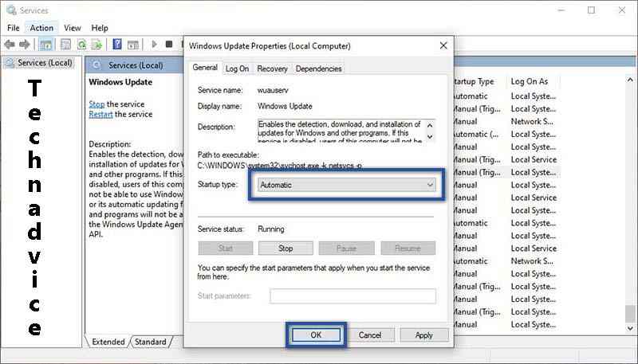Click the Apply button

coord(424,335)
